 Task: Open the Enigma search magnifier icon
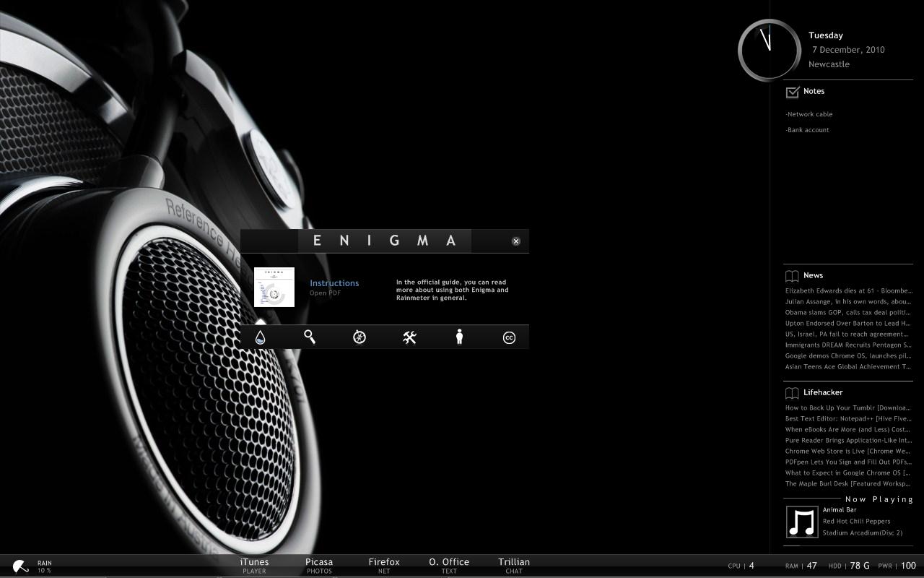[x=309, y=337]
